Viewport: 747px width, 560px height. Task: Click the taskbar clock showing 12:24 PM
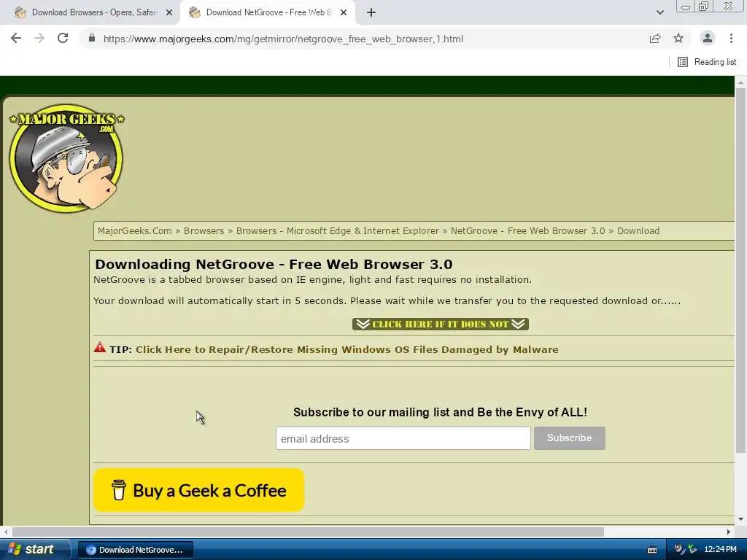tap(720, 550)
